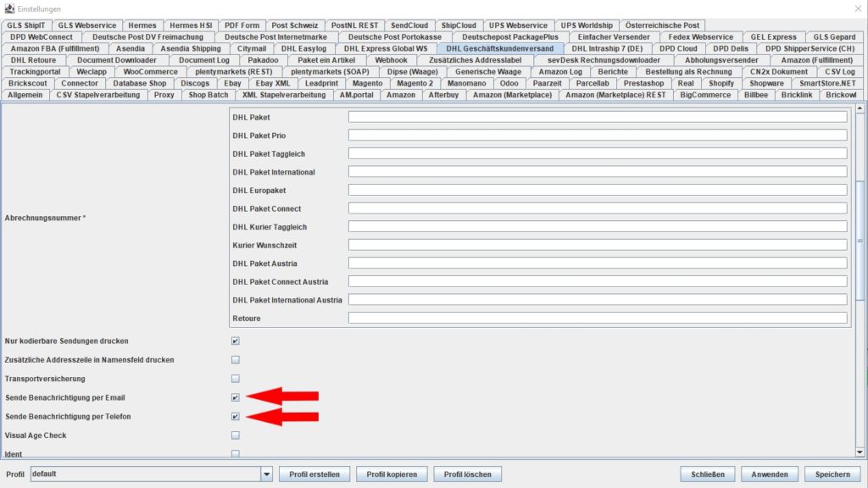Open the Fedex Webservice tab
868x488 pixels.
tap(700, 37)
